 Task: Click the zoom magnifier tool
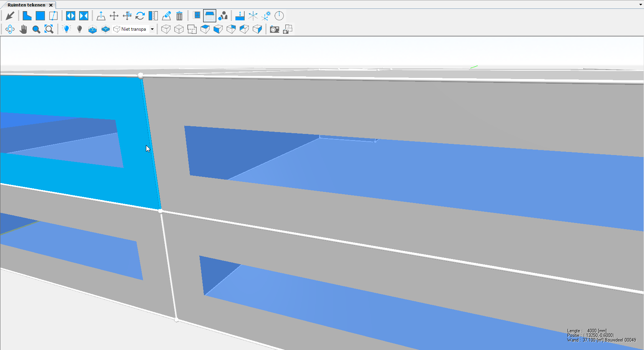click(x=36, y=29)
